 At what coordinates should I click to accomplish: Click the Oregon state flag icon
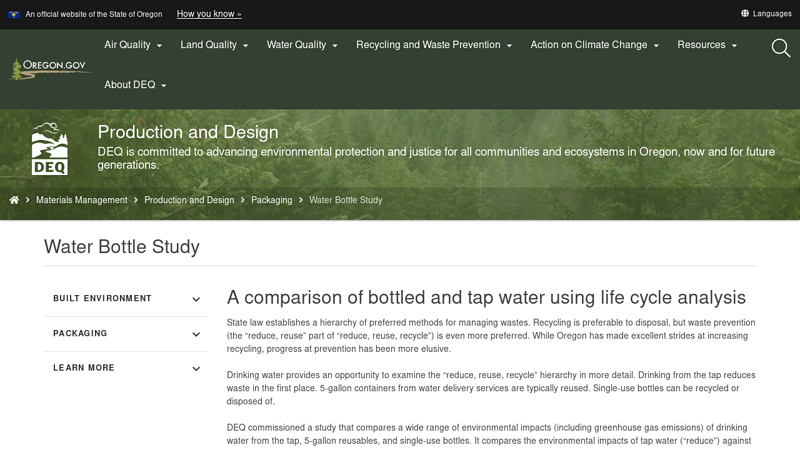(x=14, y=14)
